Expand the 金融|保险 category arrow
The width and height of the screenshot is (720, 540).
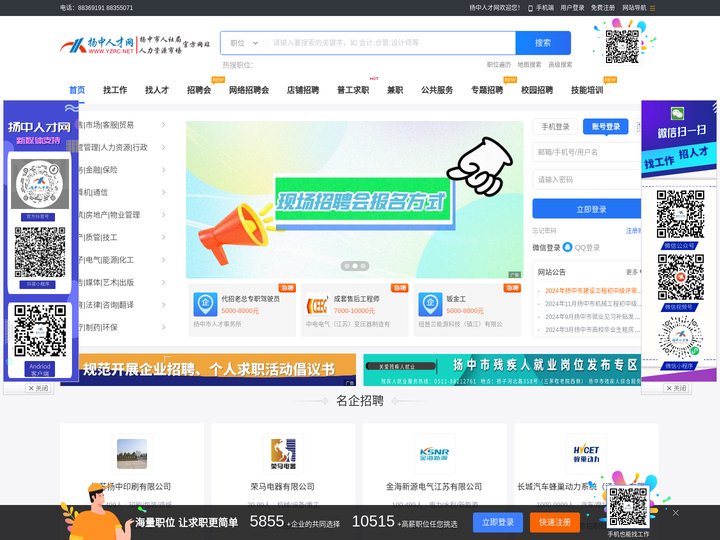click(163, 170)
